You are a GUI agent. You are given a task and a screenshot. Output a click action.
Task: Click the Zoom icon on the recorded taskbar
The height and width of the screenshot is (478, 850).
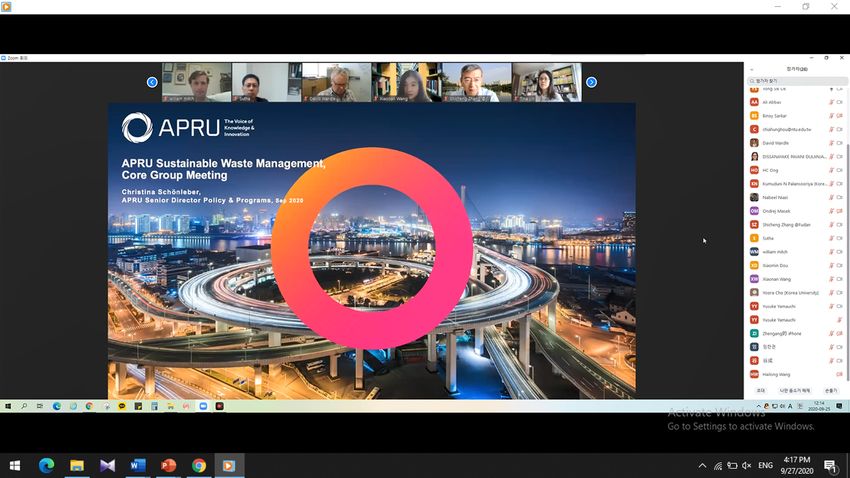203,406
